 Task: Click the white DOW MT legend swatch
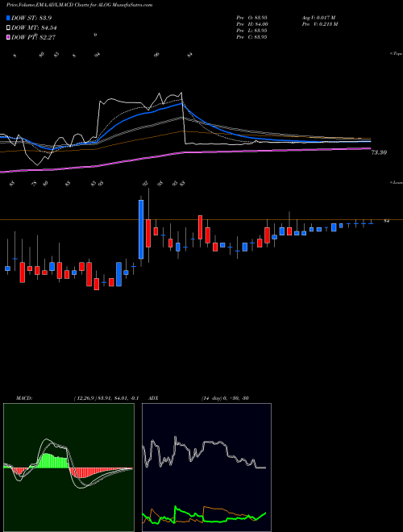pyautogui.click(x=9, y=28)
